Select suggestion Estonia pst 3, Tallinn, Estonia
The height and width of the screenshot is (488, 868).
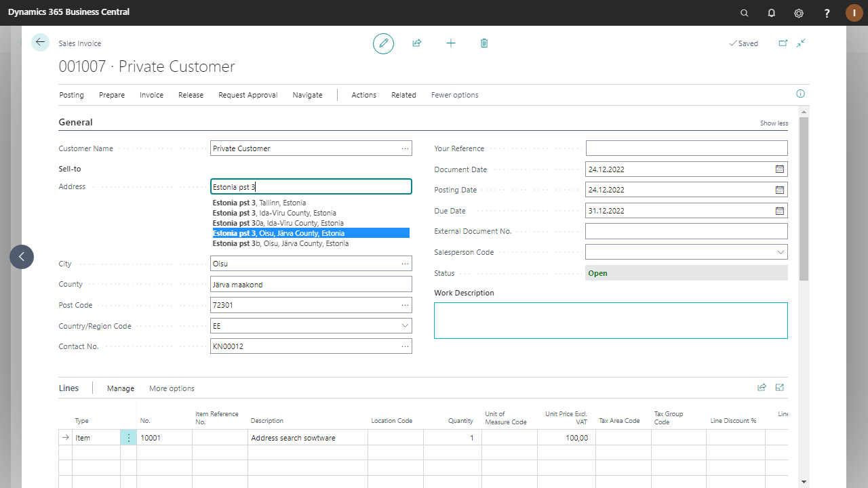click(x=259, y=203)
